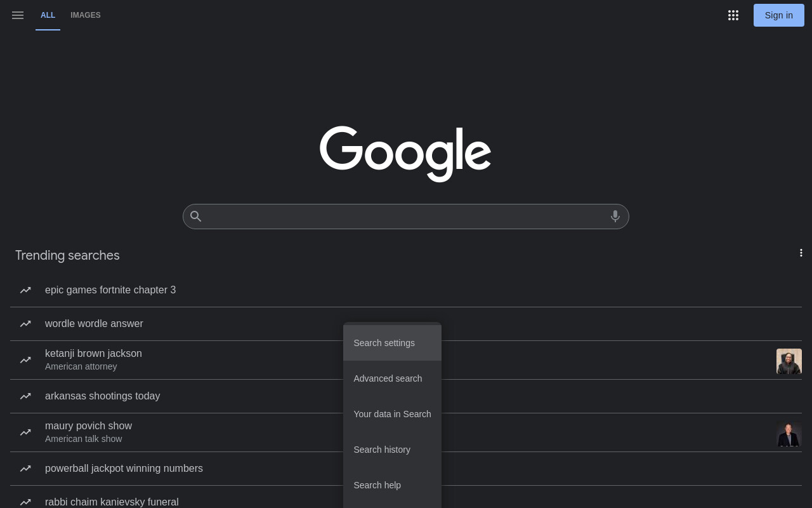Choose Search settings from the menu
This screenshot has width=812, height=508.
pos(392,343)
